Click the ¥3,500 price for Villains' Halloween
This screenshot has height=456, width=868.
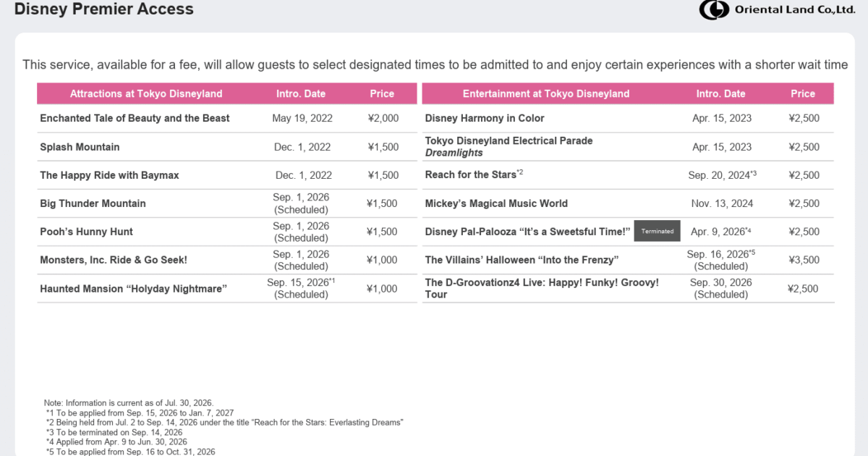click(x=804, y=260)
